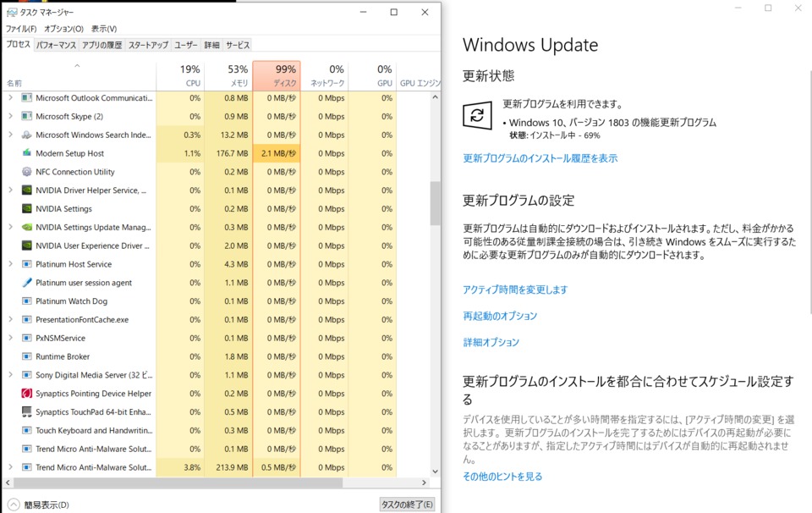
Task: Switch to the ユーザー tab
Action: pyautogui.click(x=186, y=45)
